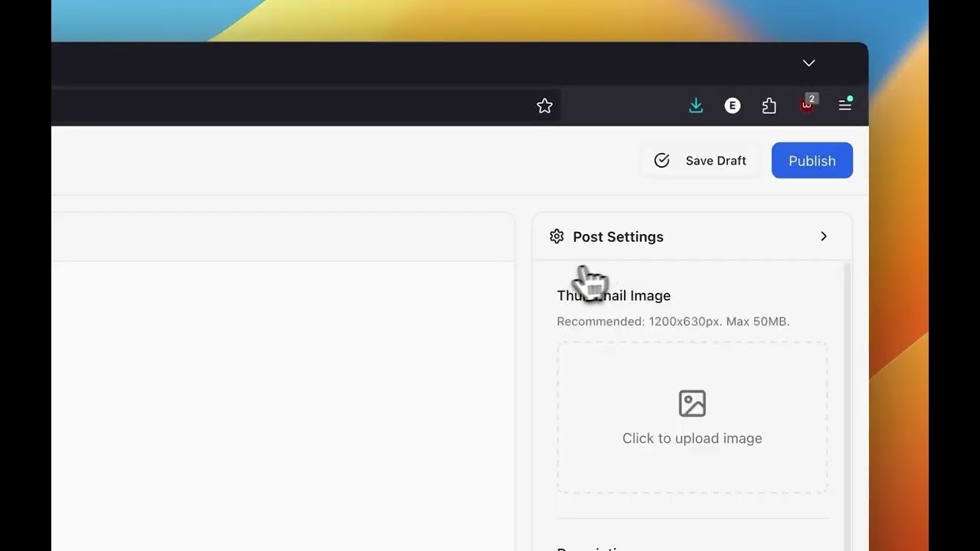The image size is (980, 551).
Task: Open the extensions menu via puzzle icon
Action: [769, 105]
